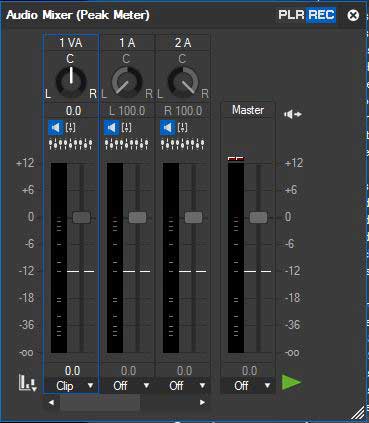369x423 pixels.
Task: Open the Off mode dropdown for 1 A
Action: coord(127,386)
